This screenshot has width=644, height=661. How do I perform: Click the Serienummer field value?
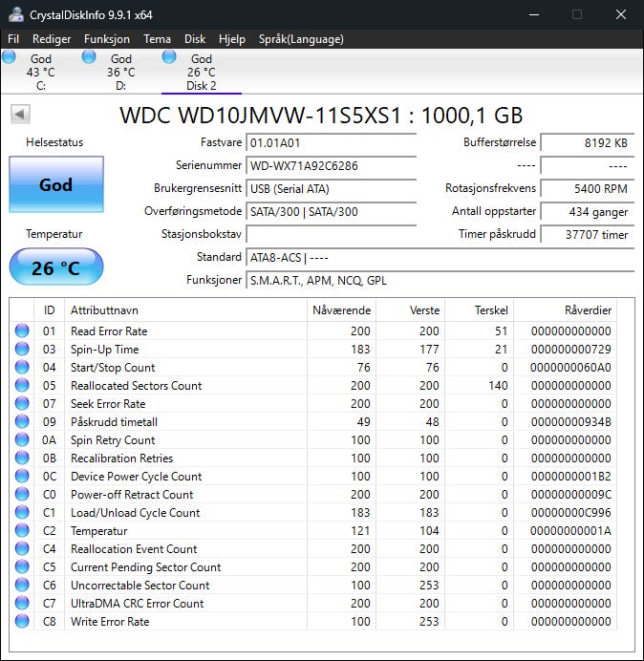[x=331, y=165]
